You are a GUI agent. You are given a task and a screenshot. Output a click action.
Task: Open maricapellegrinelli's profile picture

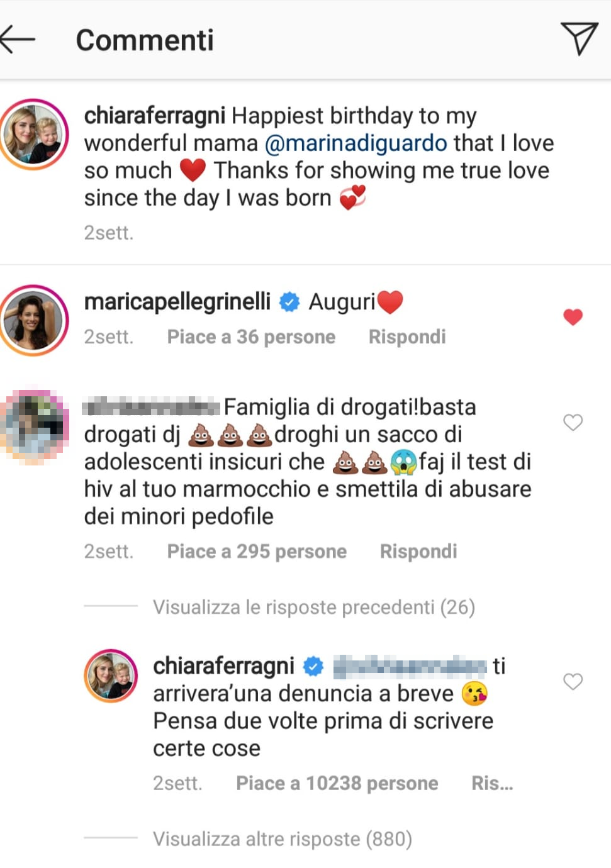(33, 320)
